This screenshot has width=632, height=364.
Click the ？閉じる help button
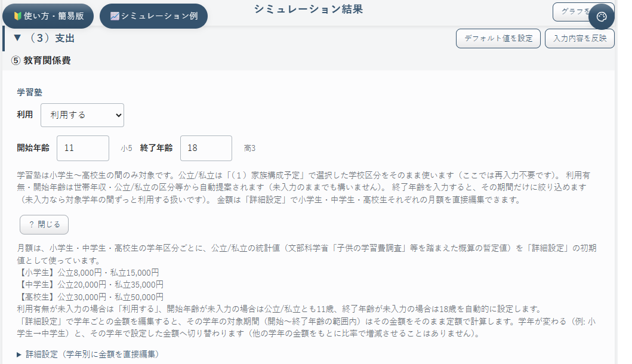click(x=44, y=224)
